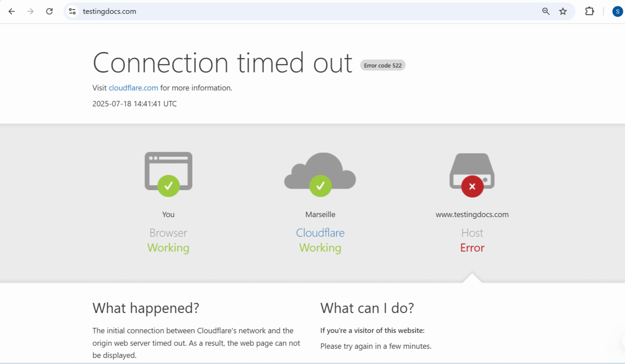
Task: Click the www.testingdocs.com host label
Action: pyautogui.click(x=472, y=214)
